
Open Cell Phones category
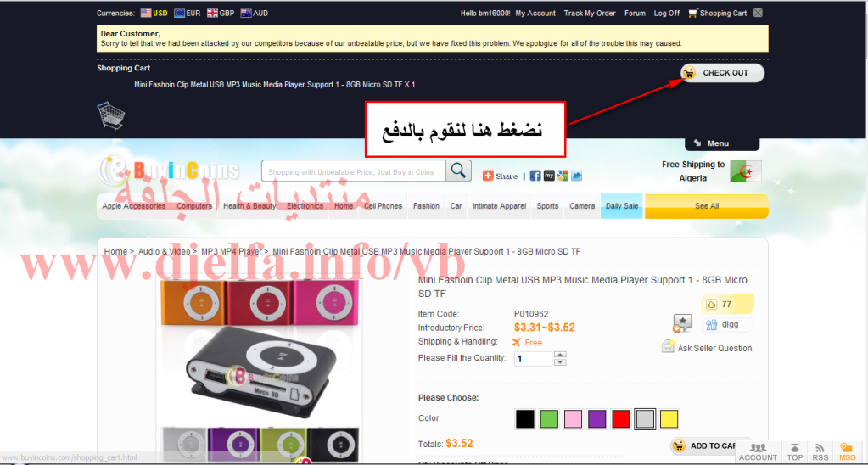tap(383, 206)
